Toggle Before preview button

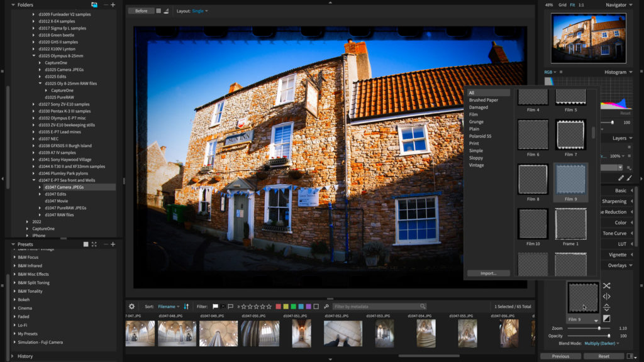[142, 11]
